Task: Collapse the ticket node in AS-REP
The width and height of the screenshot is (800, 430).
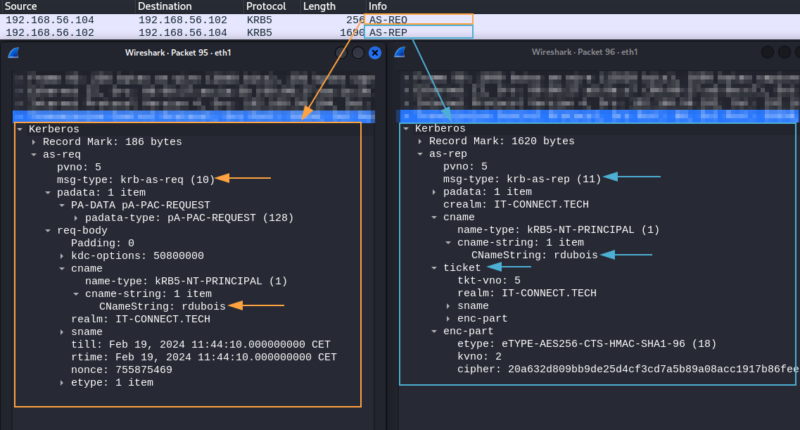Action: coord(433,268)
